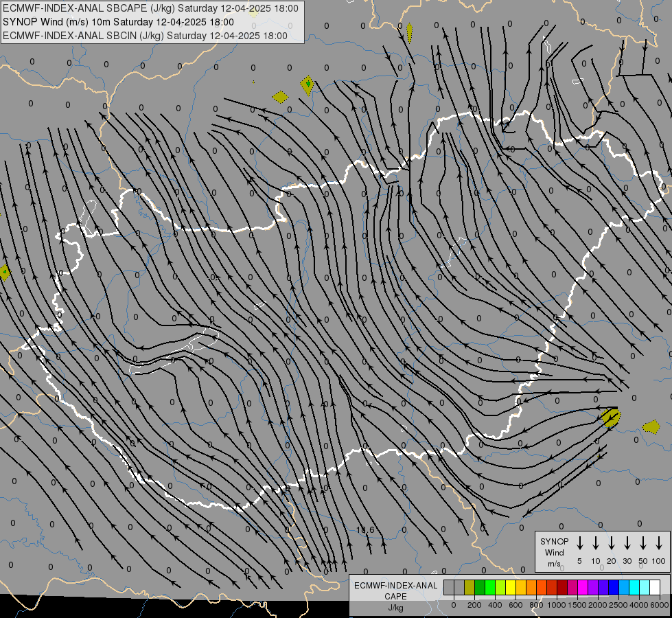Click the '600' tick on the CAPE scale
This screenshot has width=672, height=618.
tap(515, 605)
